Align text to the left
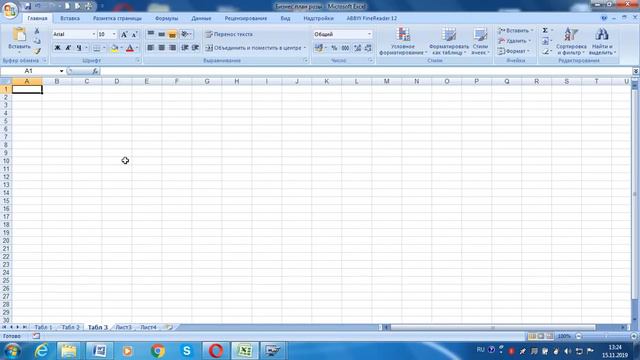The image size is (640, 360). tap(151, 48)
